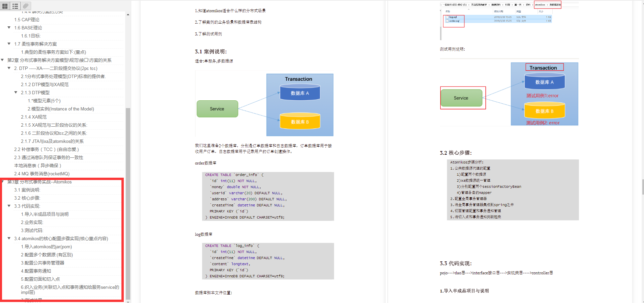Go to 2.1.4 XA规范 bookmark
This screenshot has height=303, width=644.
[x=34, y=117]
